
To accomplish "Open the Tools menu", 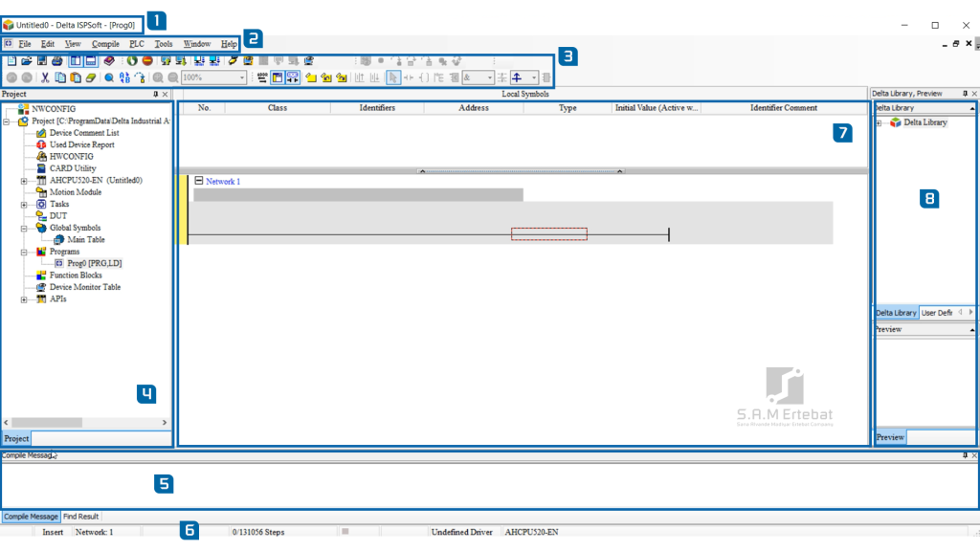I will 163,44.
